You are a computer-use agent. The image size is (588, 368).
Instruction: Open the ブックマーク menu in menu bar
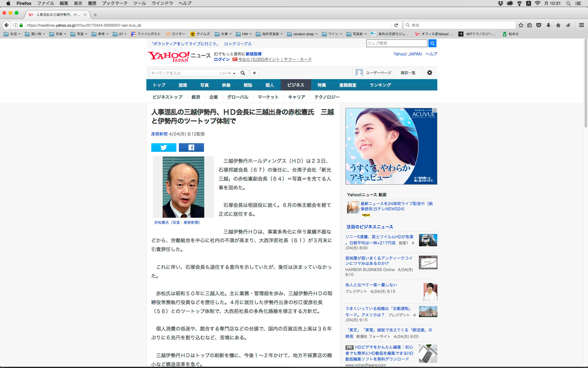(114, 3)
